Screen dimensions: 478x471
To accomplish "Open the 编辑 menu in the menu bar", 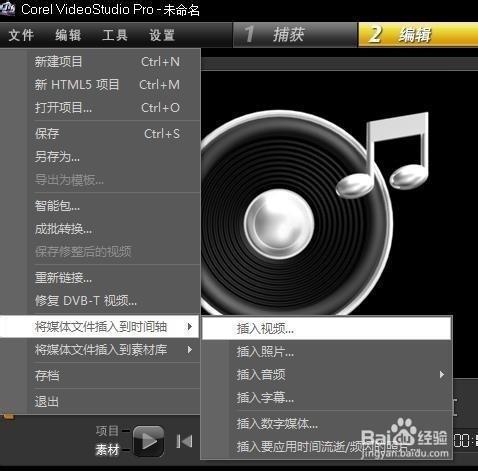I will click(68, 35).
